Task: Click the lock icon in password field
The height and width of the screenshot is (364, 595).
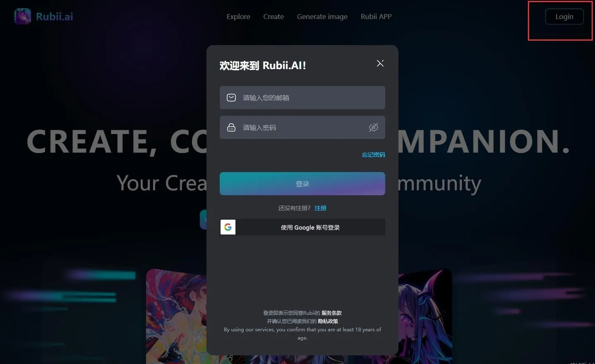Action: pos(231,127)
